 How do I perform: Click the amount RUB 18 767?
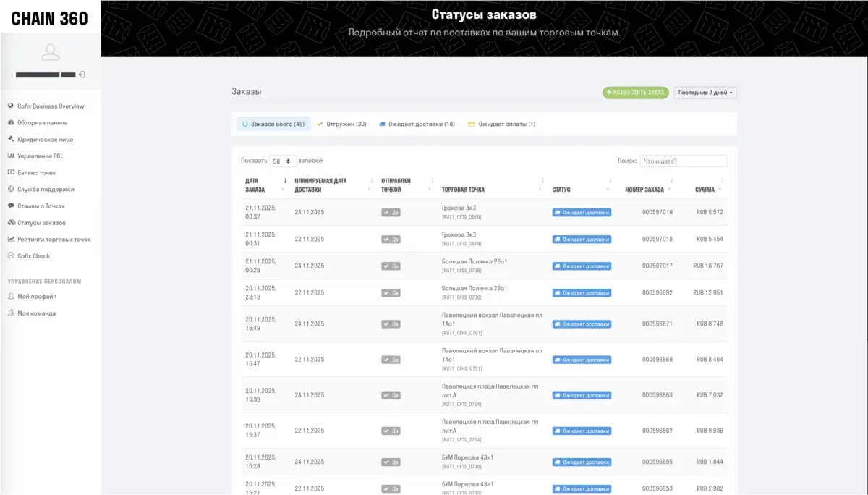(x=708, y=266)
